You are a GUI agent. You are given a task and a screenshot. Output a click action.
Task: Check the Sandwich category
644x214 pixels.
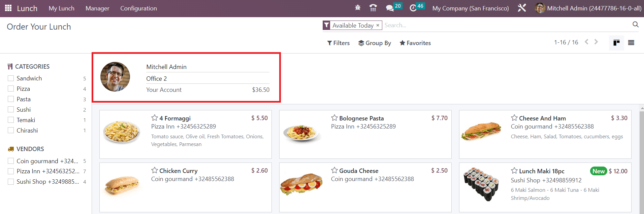point(11,78)
